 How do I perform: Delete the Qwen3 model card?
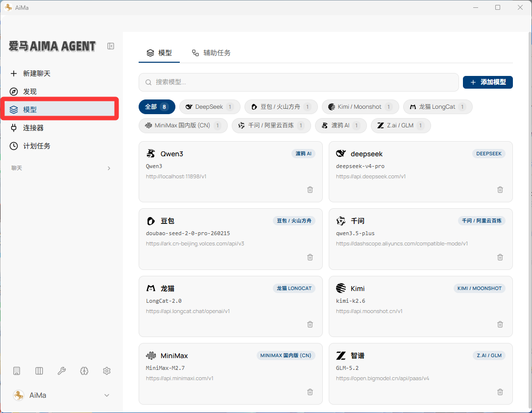(310, 190)
